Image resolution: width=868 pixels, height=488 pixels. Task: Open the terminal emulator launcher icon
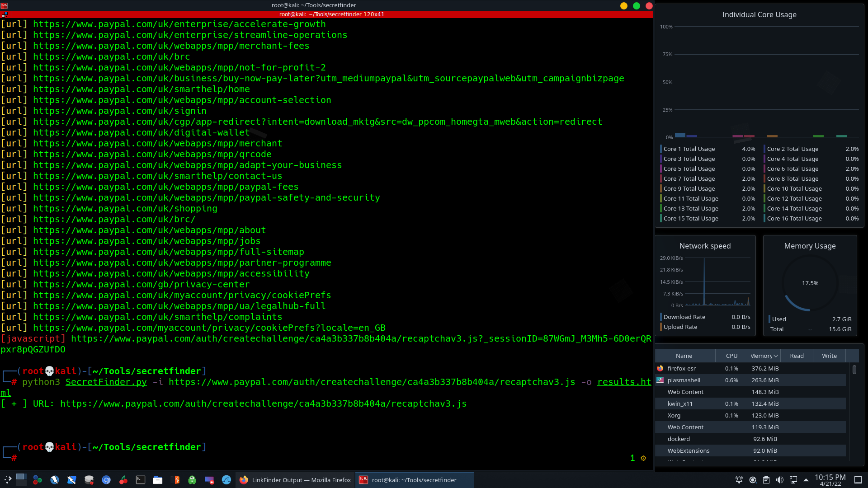pyautogui.click(x=141, y=480)
